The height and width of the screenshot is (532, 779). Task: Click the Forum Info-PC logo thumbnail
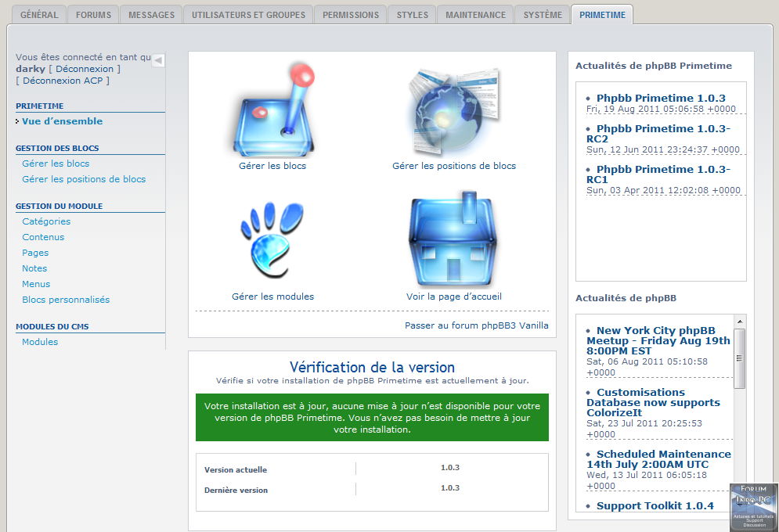[754, 507]
